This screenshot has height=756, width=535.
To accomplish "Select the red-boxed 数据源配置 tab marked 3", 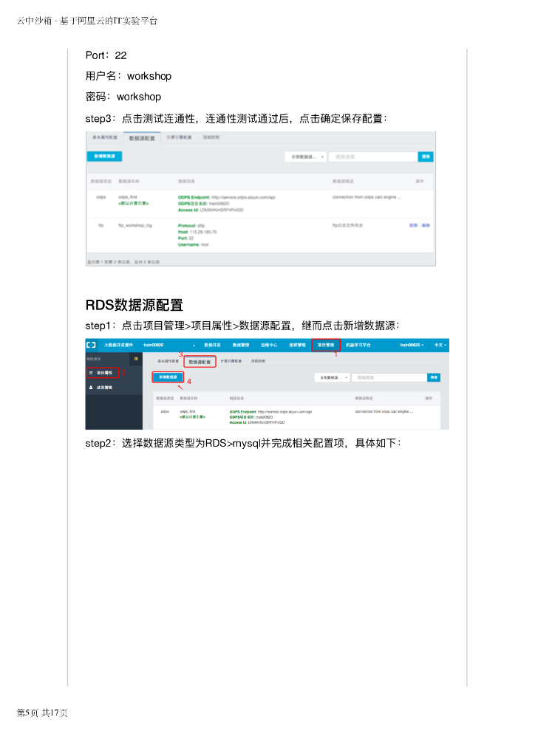I will [x=200, y=362].
